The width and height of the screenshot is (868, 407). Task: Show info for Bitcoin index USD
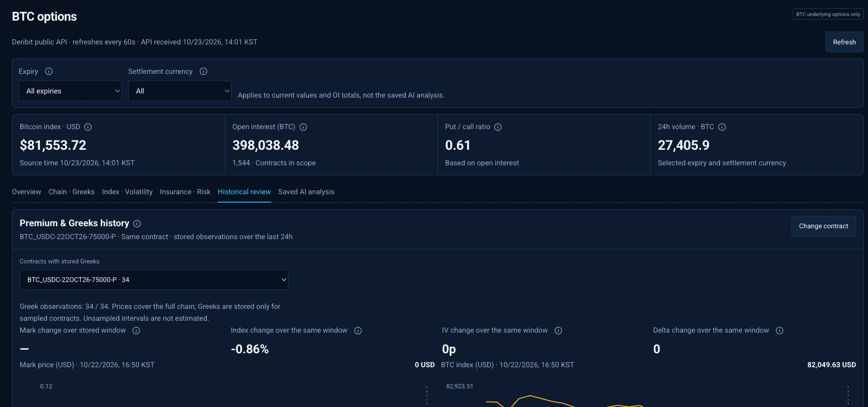[88, 127]
